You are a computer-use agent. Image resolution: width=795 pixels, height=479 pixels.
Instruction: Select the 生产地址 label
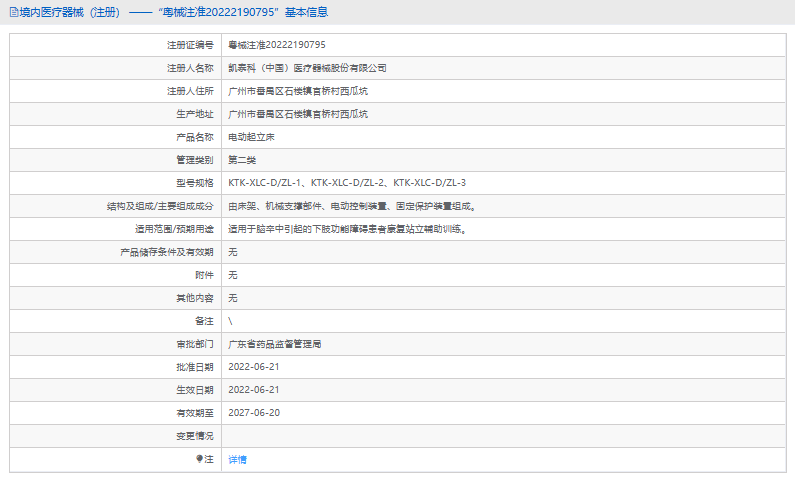coord(195,114)
